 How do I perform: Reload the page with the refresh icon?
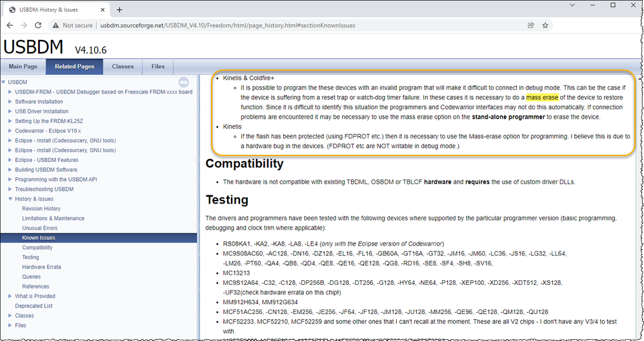click(38, 25)
